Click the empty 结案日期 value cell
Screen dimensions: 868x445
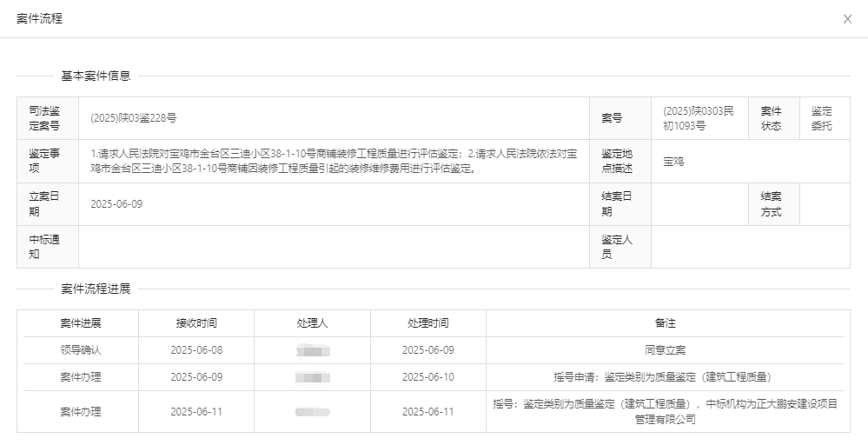click(699, 204)
